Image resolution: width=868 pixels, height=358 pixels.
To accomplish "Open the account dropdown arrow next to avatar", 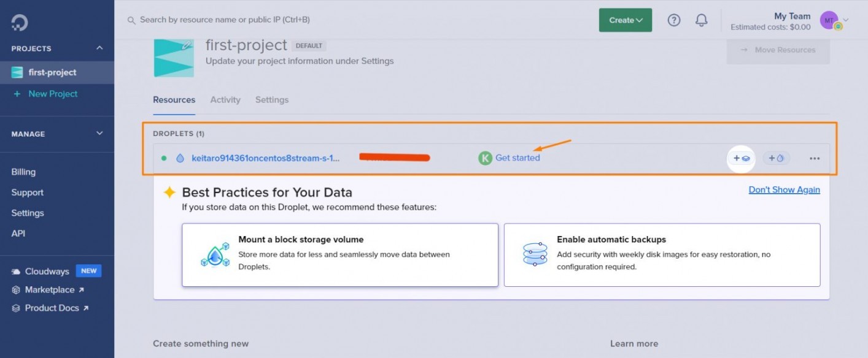I will click(x=847, y=20).
